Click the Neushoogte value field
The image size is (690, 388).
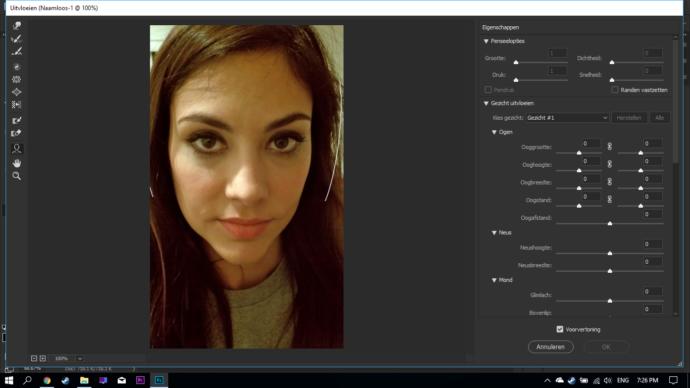click(652, 244)
